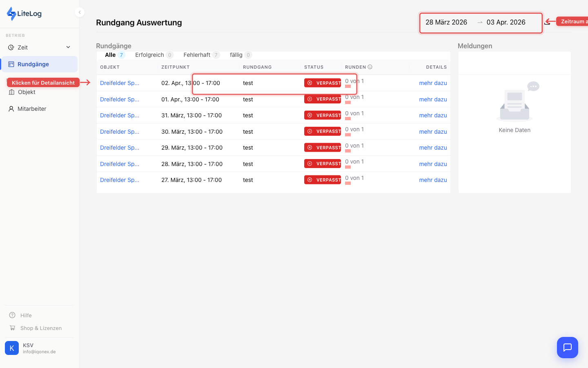Image resolution: width=588 pixels, height=368 pixels.
Task: Click the KSV avatar icon
Action: tap(12, 348)
